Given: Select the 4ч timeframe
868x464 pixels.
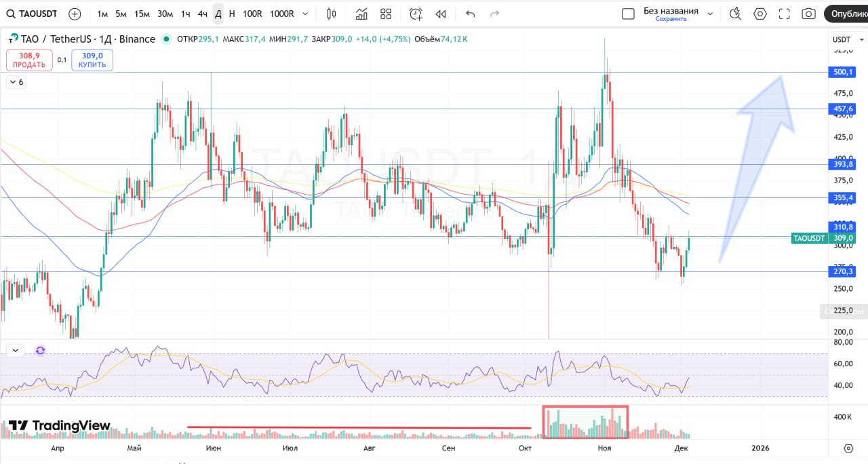Looking at the screenshot, I should (x=203, y=14).
